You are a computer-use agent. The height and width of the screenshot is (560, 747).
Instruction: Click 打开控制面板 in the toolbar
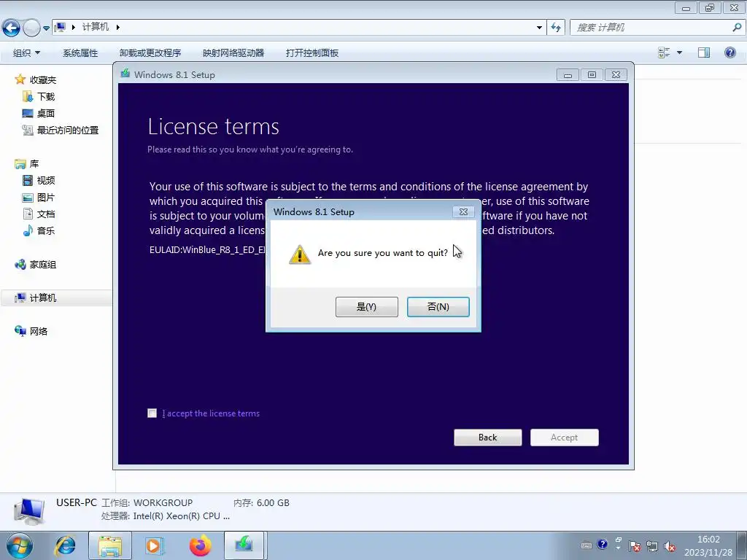coord(312,52)
